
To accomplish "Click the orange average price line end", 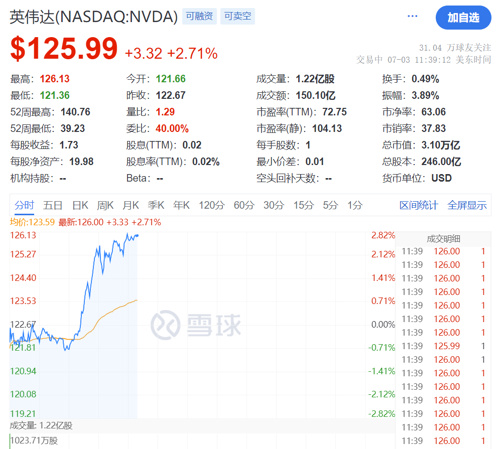I will click(x=136, y=301).
